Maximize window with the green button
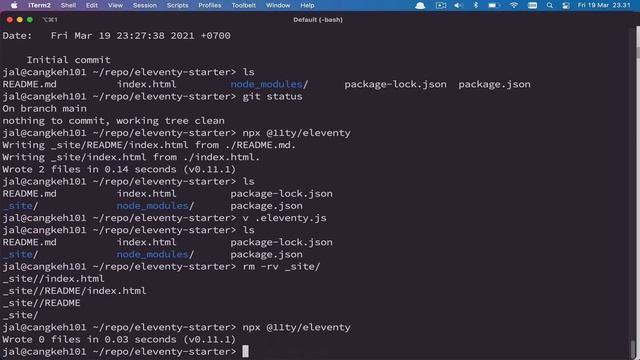 click(30, 20)
